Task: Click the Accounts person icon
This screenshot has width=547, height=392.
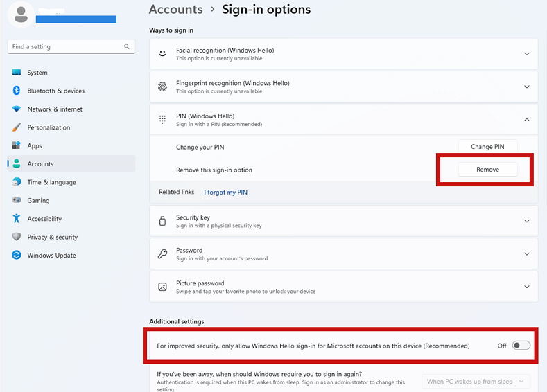Action: click(17, 163)
